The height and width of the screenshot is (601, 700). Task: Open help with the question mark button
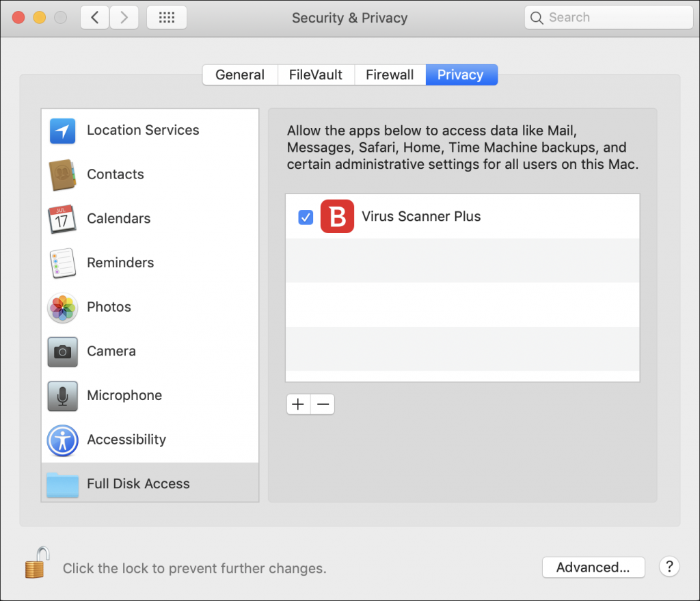[669, 567]
